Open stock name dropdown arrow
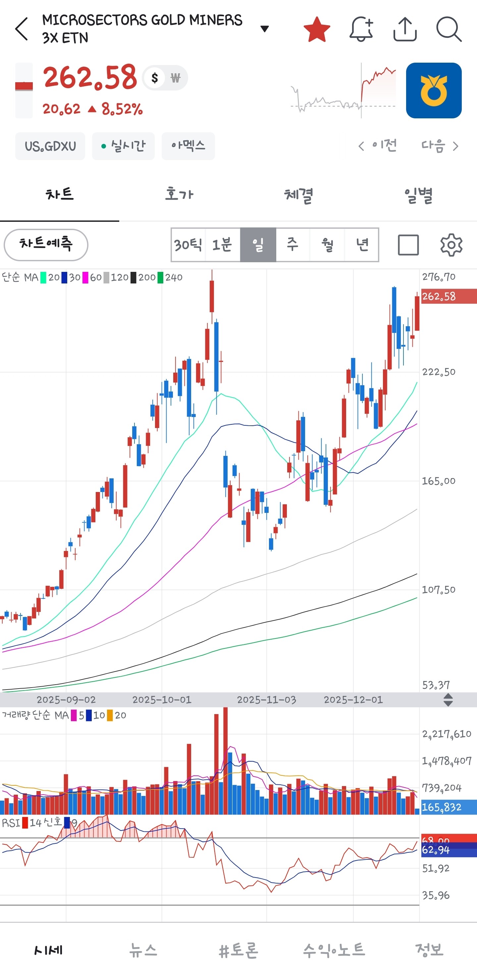This screenshot has height=980, width=477. [265, 29]
